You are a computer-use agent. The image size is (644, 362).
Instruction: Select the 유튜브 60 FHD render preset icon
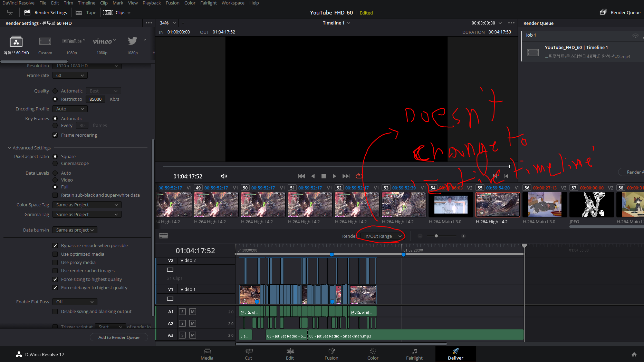pyautogui.click(x=16, y=41)
